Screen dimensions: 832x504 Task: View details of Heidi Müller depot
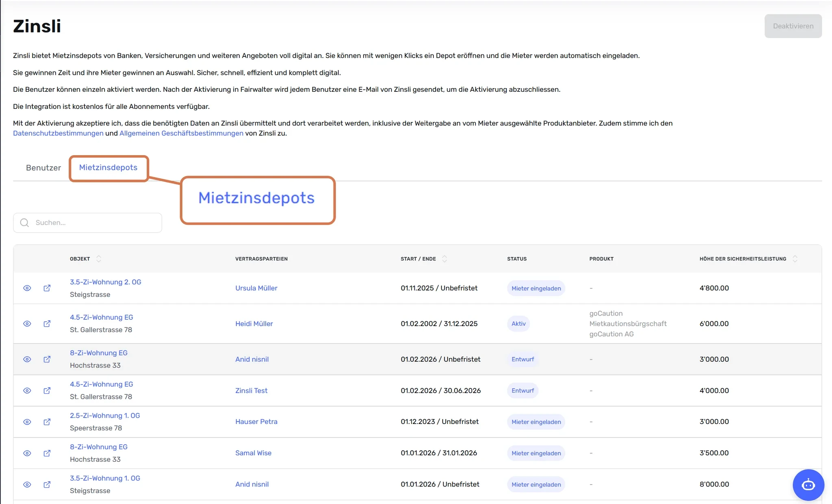pyautogui.click(x=27, y=324)
